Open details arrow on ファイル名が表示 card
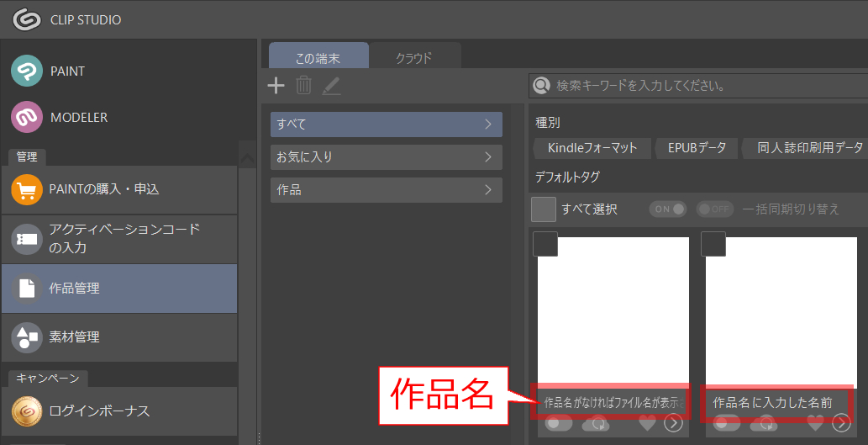The image size is (868, 445). [673, 423]
